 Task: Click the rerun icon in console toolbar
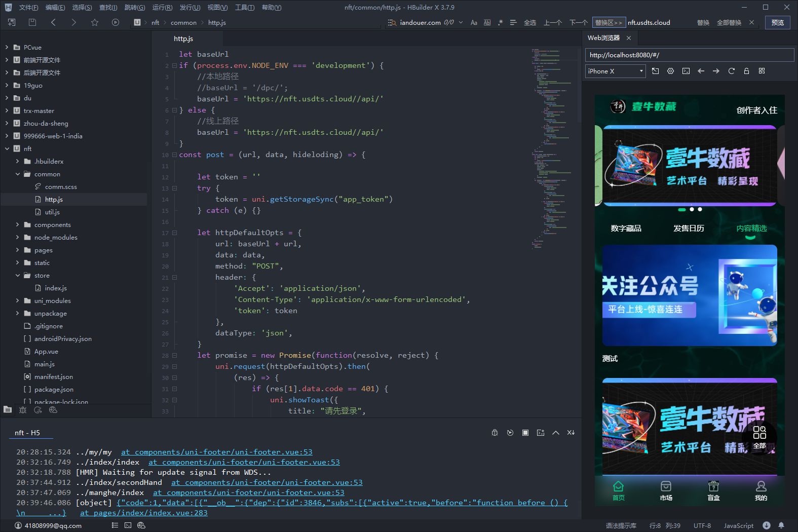pyautogui.click(x=510, y=433)
